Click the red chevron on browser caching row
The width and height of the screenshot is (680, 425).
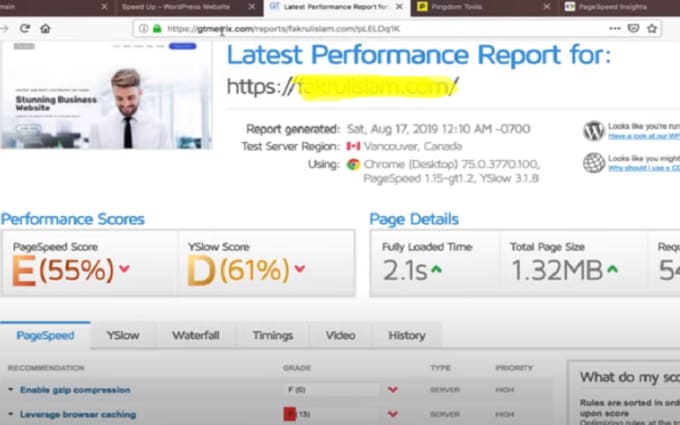[393, 414]
